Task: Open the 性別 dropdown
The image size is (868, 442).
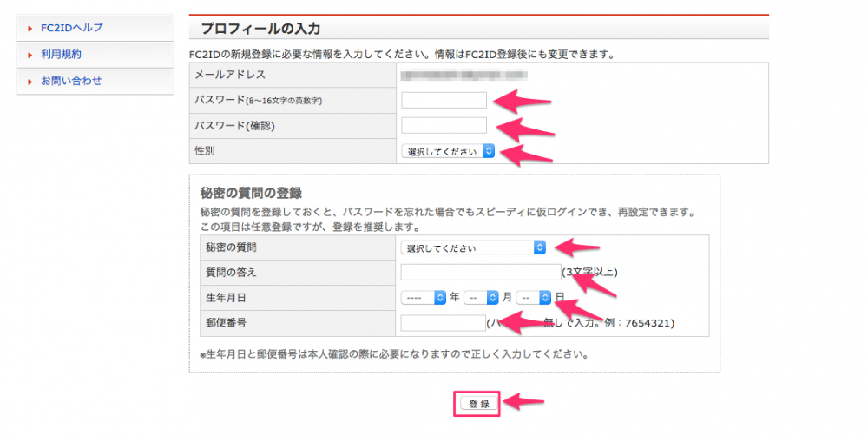Action: coord(448,151)
